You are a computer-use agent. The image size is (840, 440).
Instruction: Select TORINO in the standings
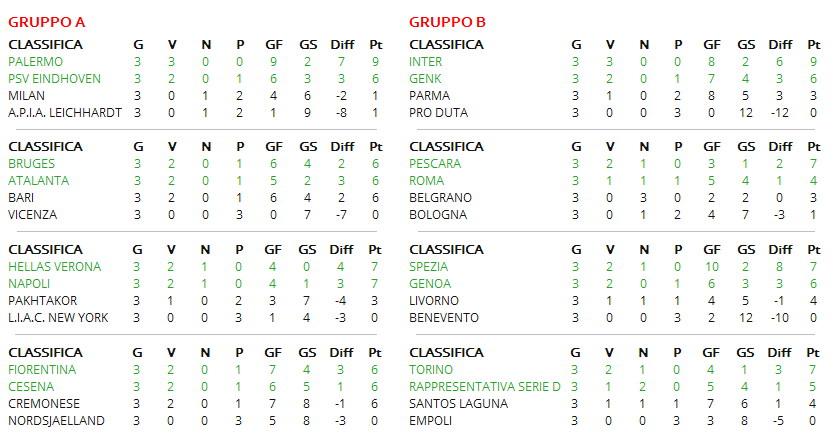[x=432, y=369]
